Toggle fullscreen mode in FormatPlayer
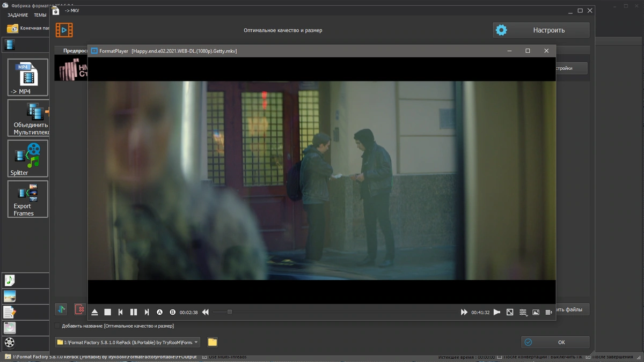 510,312
